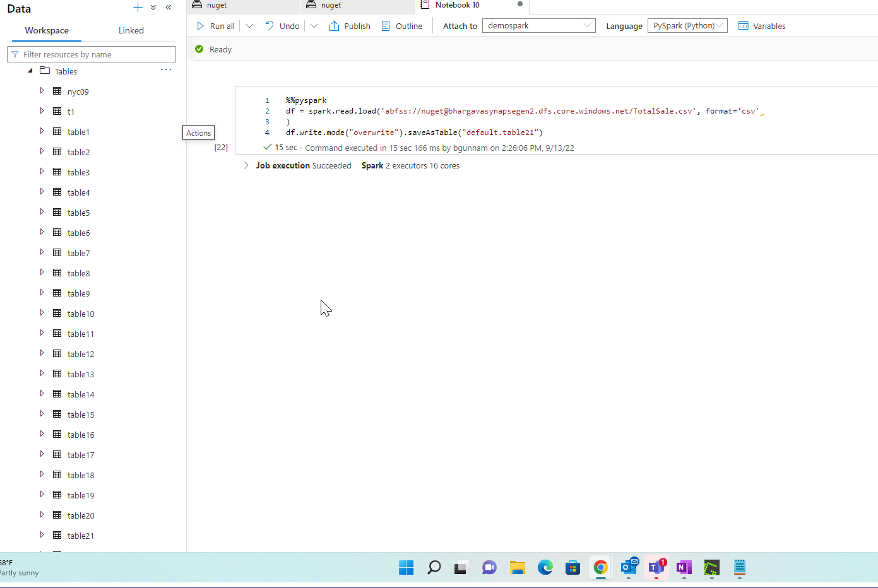
Task: Open Windows Start menu
Action: [406, 567]
